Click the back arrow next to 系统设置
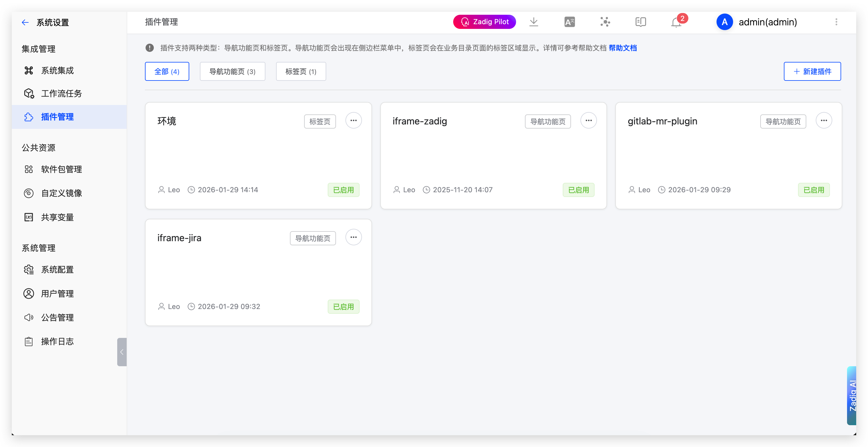Screen dimensions: 868x447 click(x=25, y=22)
